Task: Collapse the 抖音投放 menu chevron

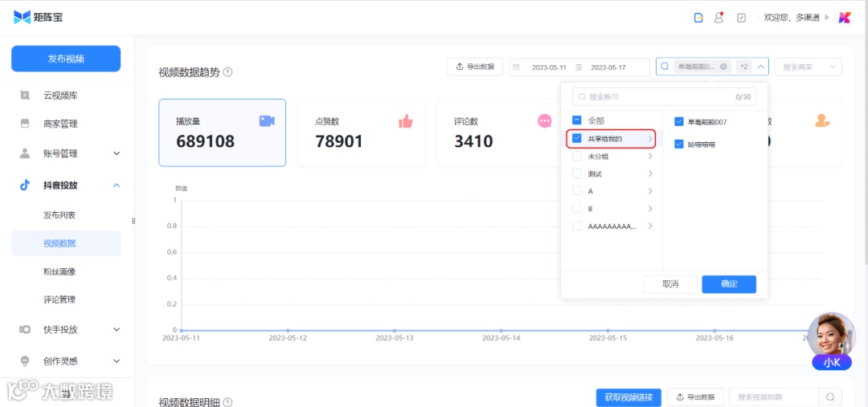Action: (117, 185)
